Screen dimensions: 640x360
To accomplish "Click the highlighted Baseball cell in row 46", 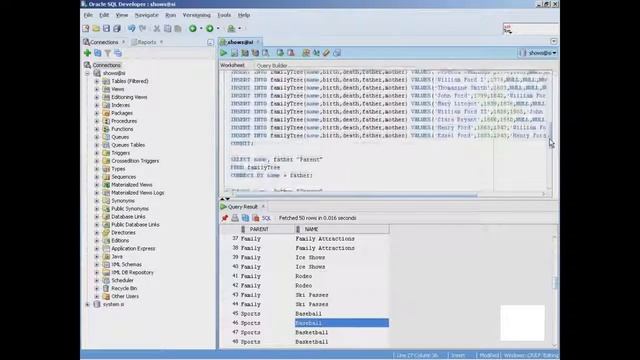I will [x=342, y=323].
